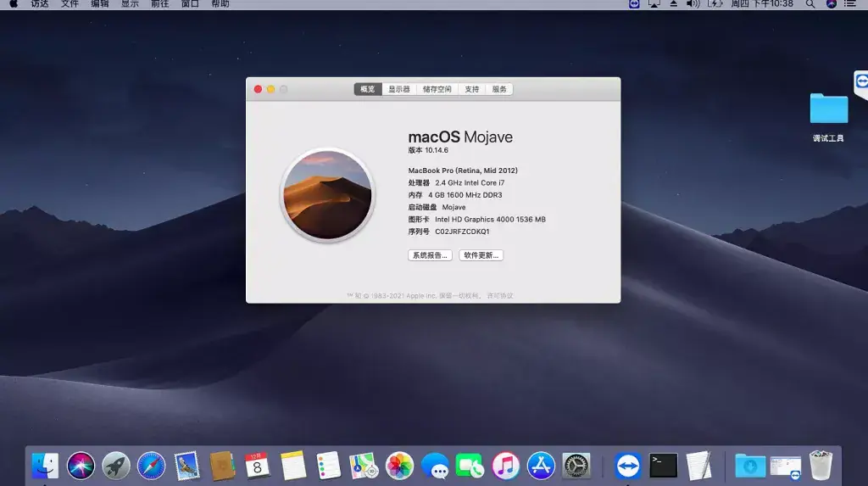Switch to the 储存空间 tab

point(437,89)
